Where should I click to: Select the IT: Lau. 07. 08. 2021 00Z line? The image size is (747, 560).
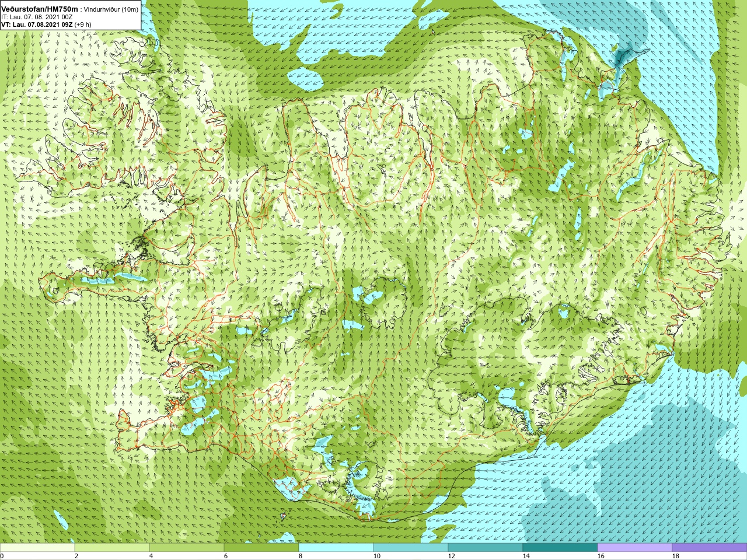click(x=36, y=17)
